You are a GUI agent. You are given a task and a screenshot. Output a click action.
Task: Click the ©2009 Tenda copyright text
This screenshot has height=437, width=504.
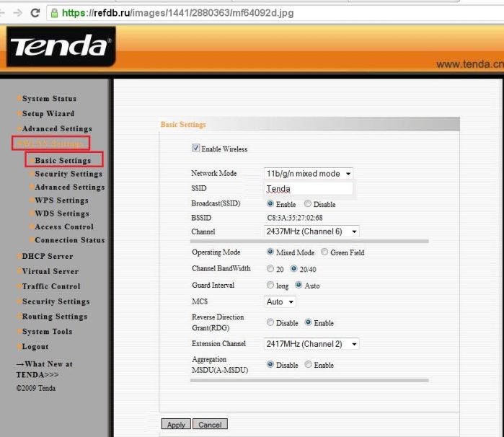[35, 388]
